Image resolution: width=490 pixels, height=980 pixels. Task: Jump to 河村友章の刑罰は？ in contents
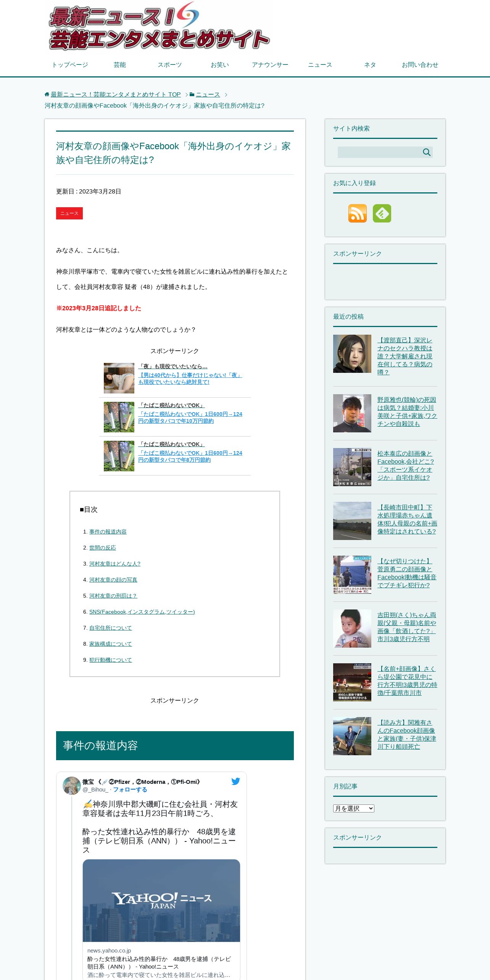113,596
